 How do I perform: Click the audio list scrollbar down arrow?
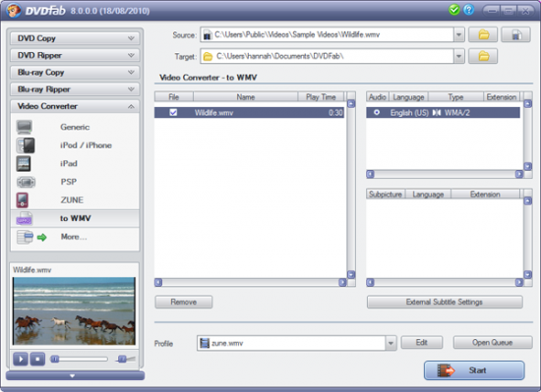pos(528,166)
